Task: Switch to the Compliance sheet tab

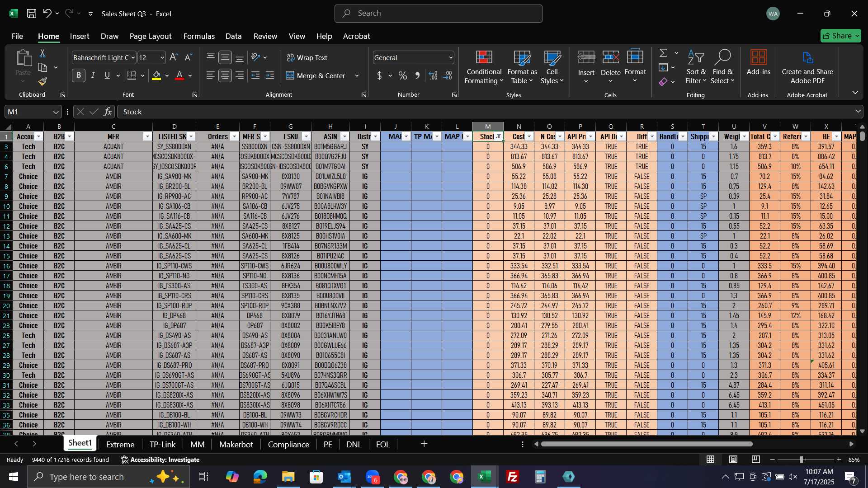Action: point(288,444)
